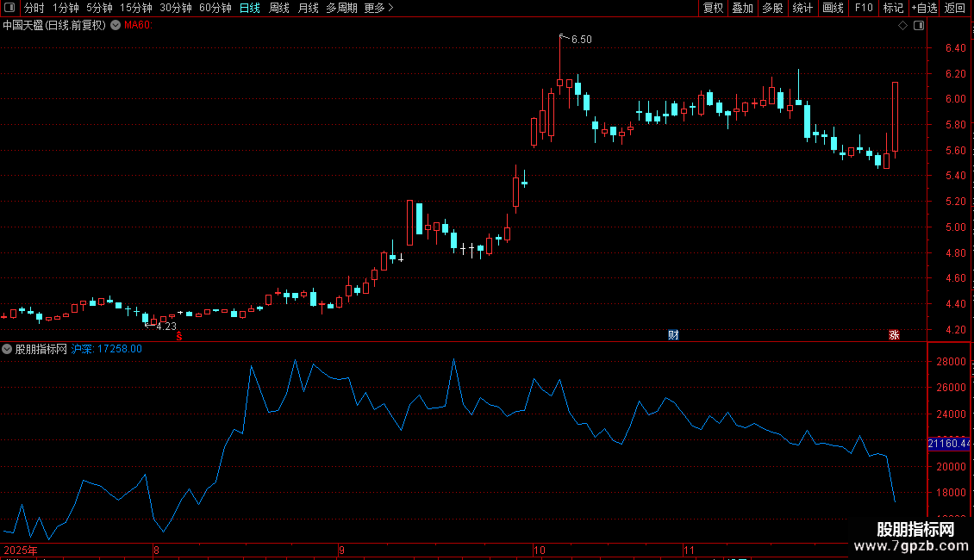Open main chart indicator settings beside 中国天楹
The image size is (974, 560).
click(x=116, y=25)
